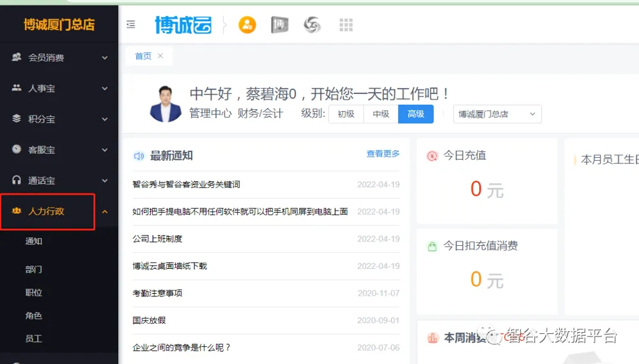The width and height of the screenshot is (639, 364).
Task: Click the sidebar collapse hamburger icon
Action: (131, 25)
